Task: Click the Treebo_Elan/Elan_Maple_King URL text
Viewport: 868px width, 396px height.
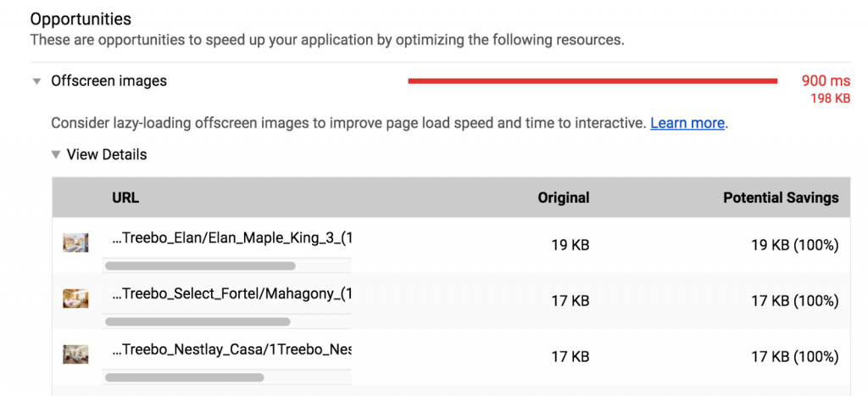Action: click(231, 239)
